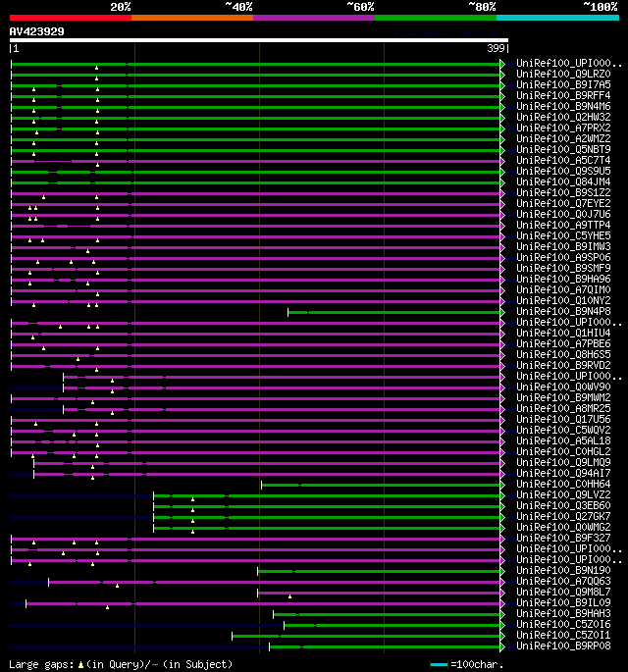Click the purple ~60% identity legend bar
The height and width of the screenshot is (672, 628).
pos(314,18)
